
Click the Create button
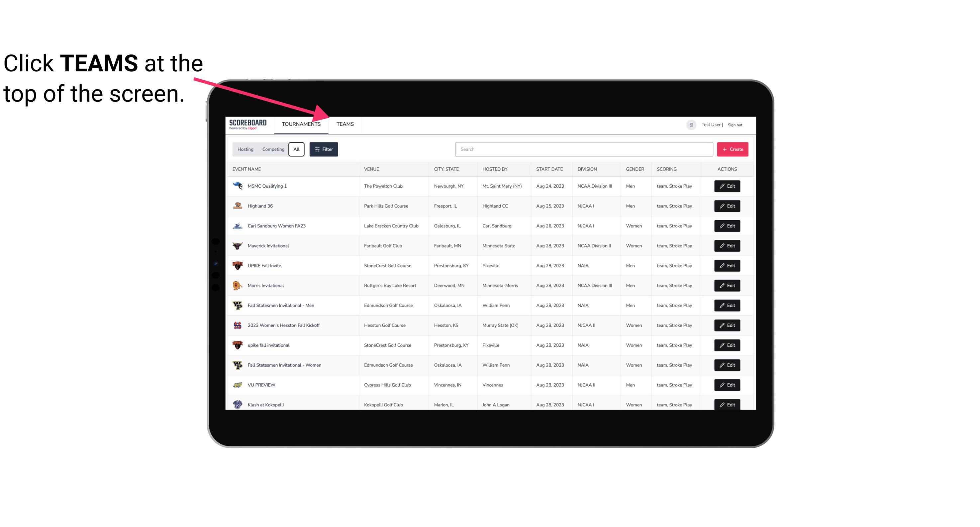tap(733, 149)
